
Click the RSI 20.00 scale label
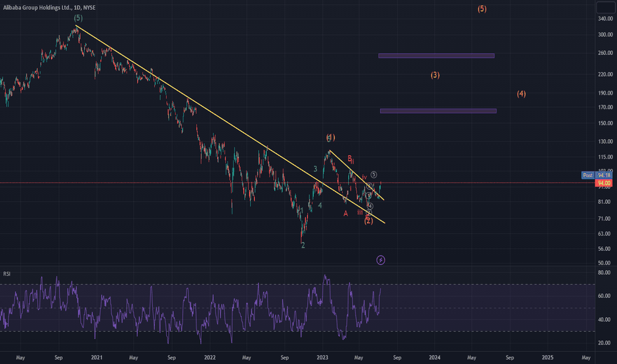(604, 343)
